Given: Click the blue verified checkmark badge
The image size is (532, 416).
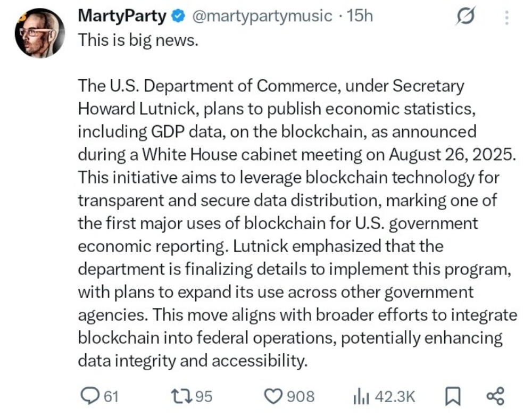Looking at the screenshot, I should point(178,16).
